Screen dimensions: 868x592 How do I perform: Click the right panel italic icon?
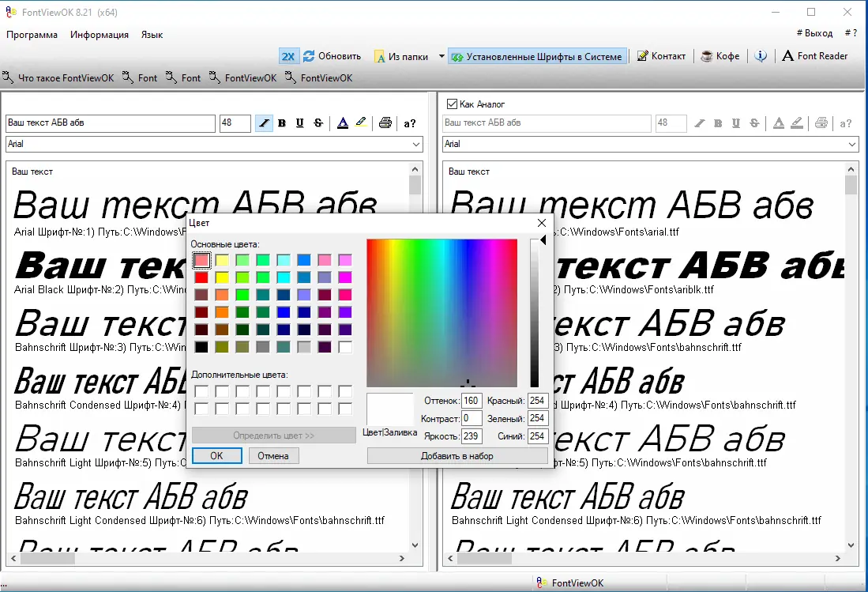pyautogui.click(x=700, y=123)
